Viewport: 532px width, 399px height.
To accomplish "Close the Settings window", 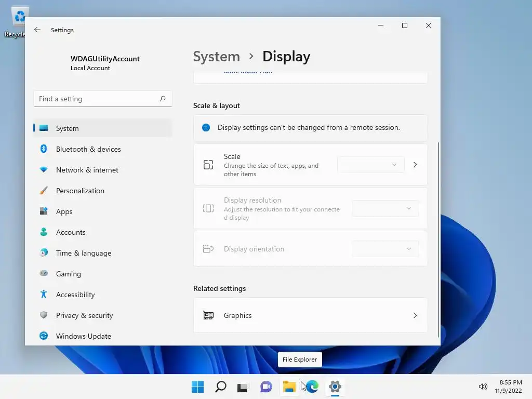I will click(x=429, y=25).
